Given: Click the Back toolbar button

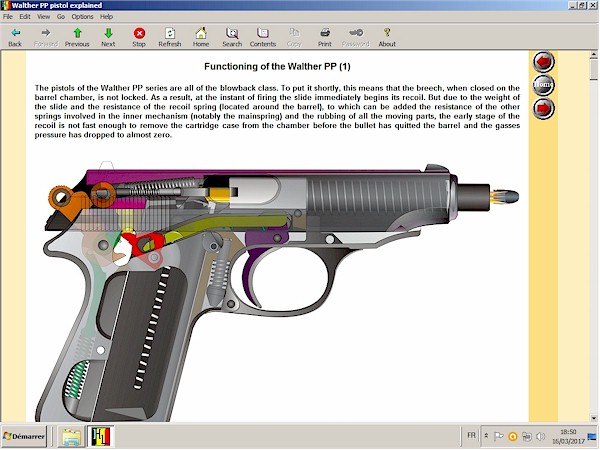Looking at the screenshot, I should pos(15,38).
